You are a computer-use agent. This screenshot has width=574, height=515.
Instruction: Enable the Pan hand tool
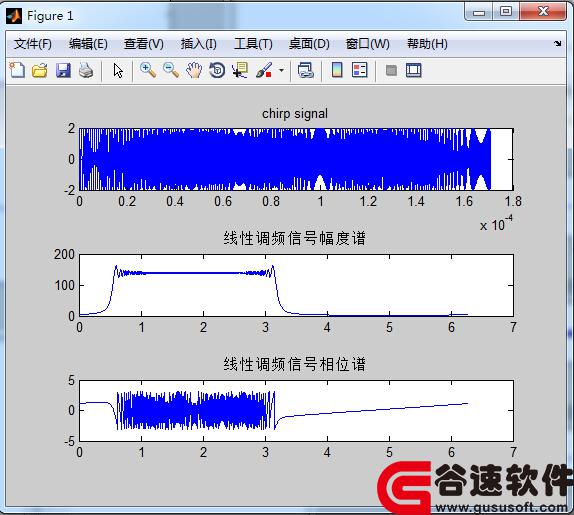[x=194, y=70]
